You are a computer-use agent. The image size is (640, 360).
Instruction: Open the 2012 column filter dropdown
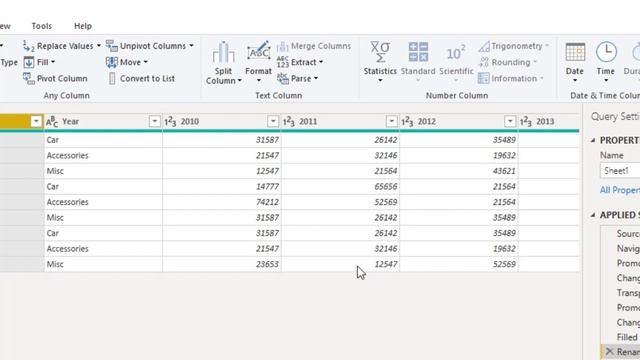tap(510, 121)
